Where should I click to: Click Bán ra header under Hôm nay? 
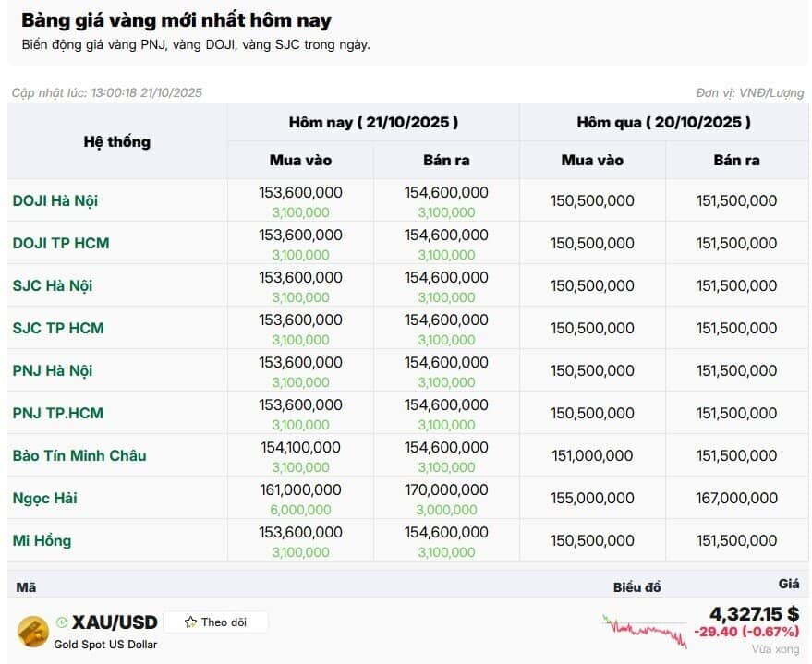[x=446, y=160]
